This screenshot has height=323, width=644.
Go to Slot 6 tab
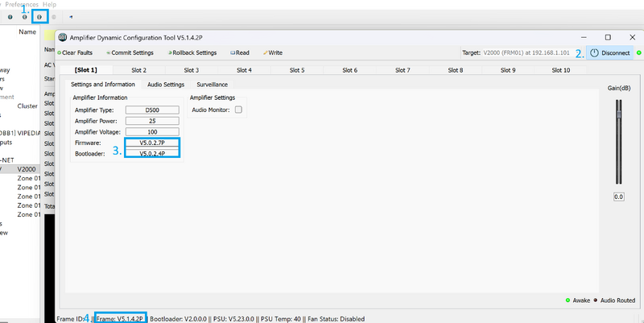[349, 70]
